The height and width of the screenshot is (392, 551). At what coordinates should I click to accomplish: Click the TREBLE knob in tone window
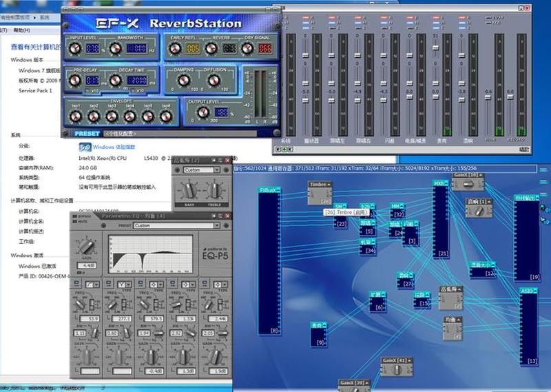click(x=214, y=191)
